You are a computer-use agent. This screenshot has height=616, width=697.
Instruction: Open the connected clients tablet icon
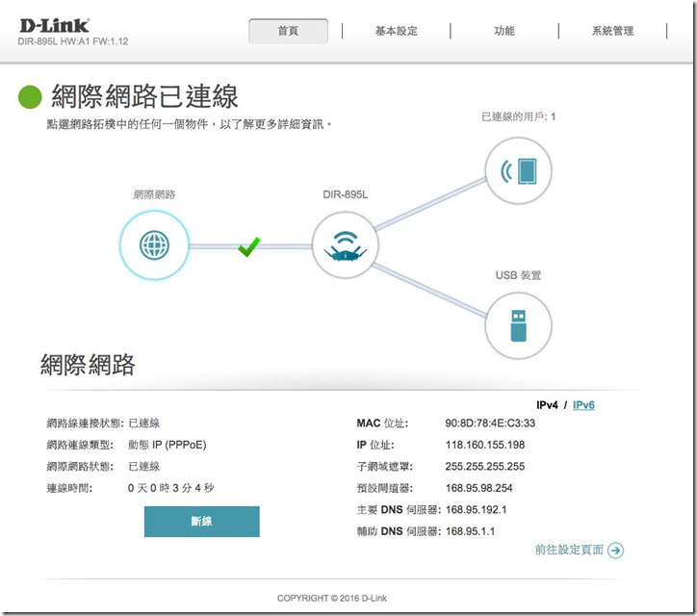518,170
